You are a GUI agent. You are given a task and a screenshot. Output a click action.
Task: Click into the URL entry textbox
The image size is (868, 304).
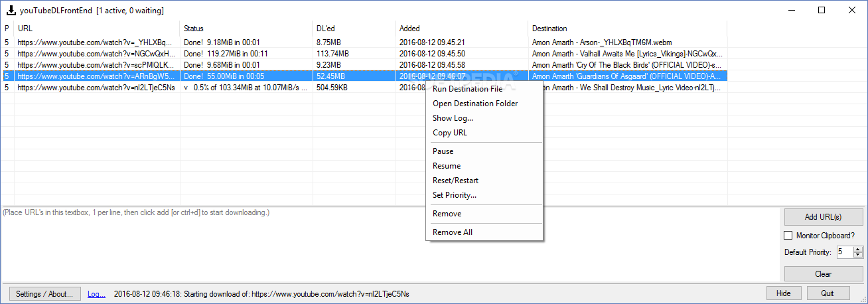pos(390,244)
